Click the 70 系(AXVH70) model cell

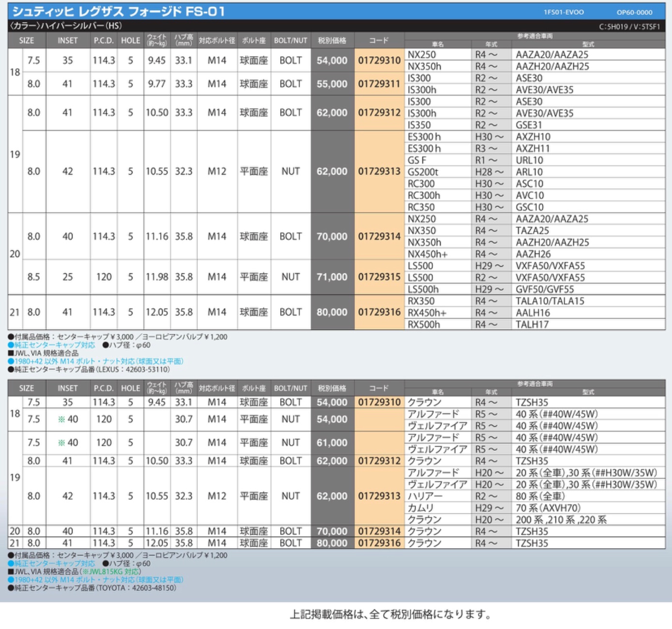click(x=548, y=508)
